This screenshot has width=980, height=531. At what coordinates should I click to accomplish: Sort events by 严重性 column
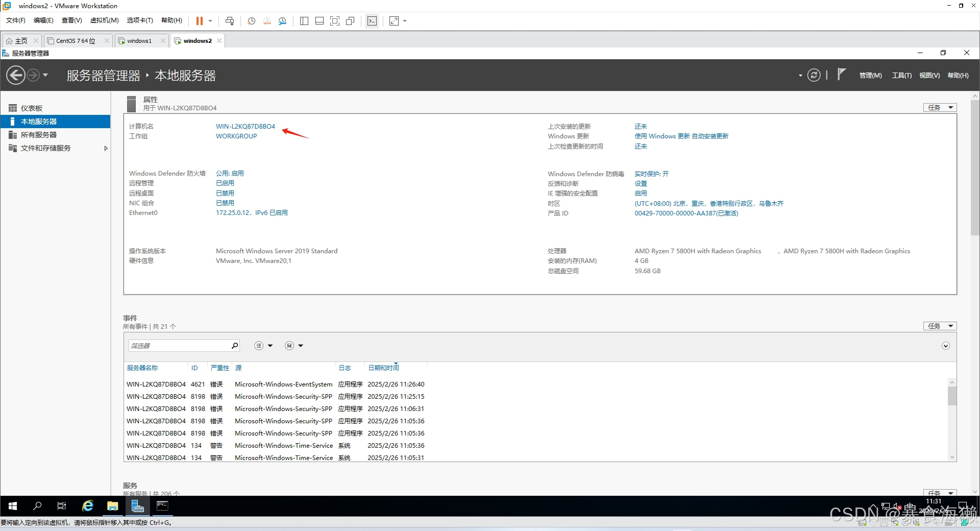(x=220, y=368)
